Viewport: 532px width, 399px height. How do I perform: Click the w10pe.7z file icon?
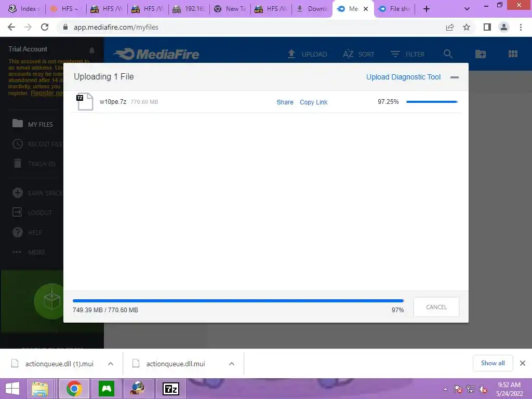pos(85,101)
